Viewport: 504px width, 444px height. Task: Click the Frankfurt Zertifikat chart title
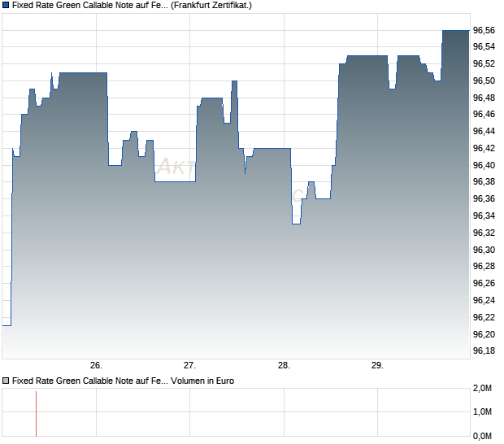click(x=132, y=5)
